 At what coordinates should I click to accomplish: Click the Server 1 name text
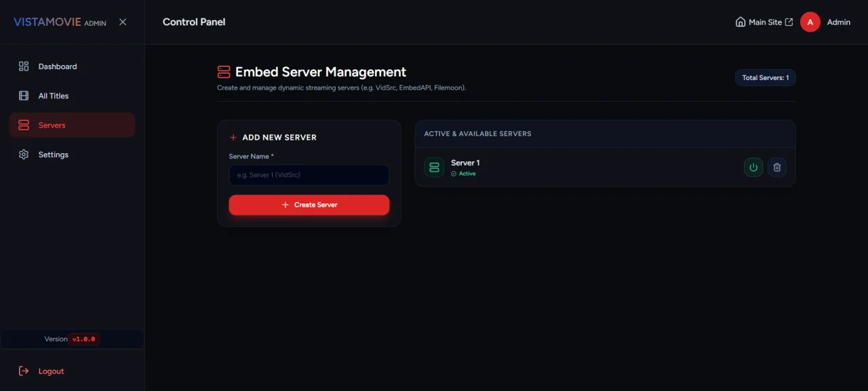465,163
